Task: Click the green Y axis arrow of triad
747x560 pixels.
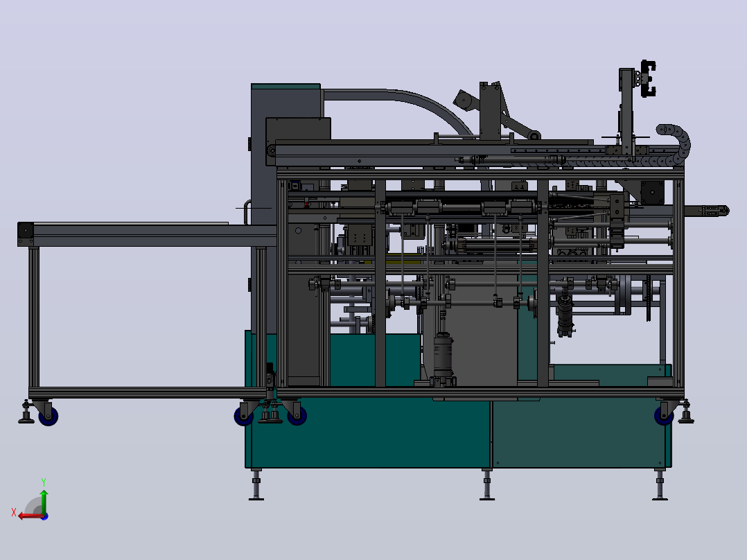Action: (44, 501)
